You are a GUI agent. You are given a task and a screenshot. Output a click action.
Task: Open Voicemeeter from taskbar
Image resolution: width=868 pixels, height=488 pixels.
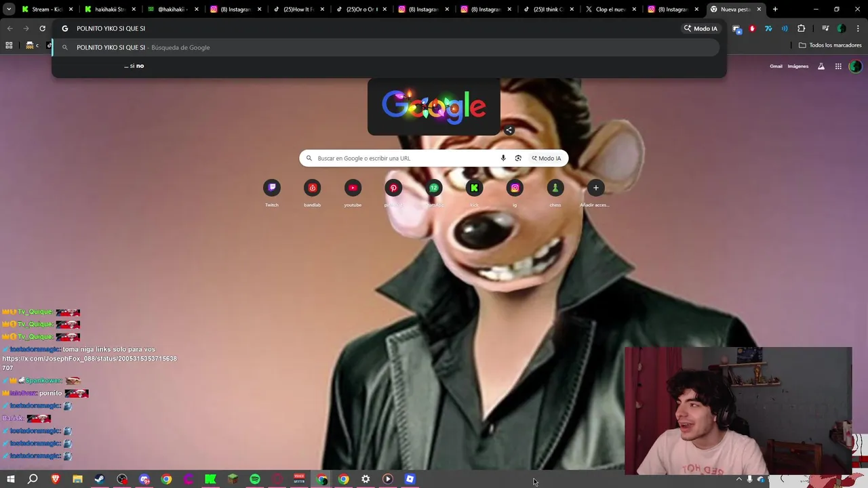299,479
